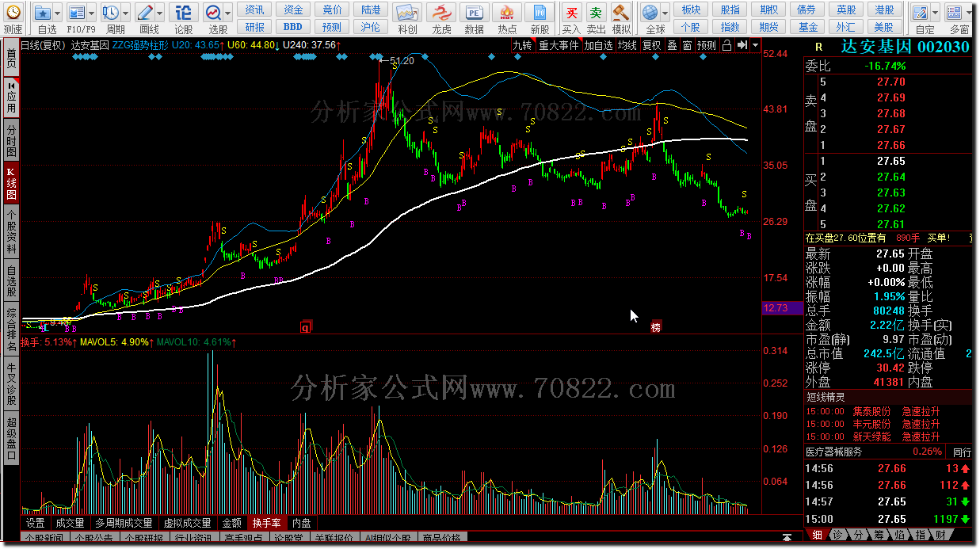This screenshot has width=980, height=549.
Task: Click the 板块 sector button
Action: click(691, 10)
